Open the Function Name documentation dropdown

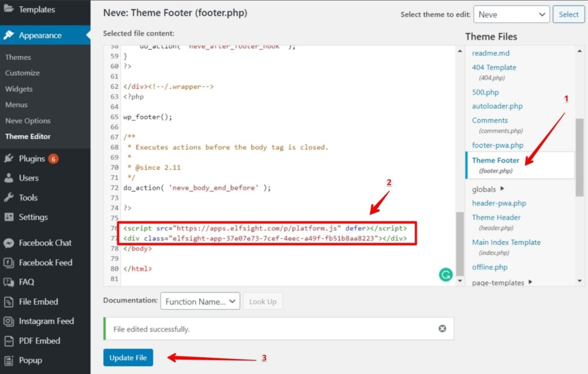click(200, 301)
